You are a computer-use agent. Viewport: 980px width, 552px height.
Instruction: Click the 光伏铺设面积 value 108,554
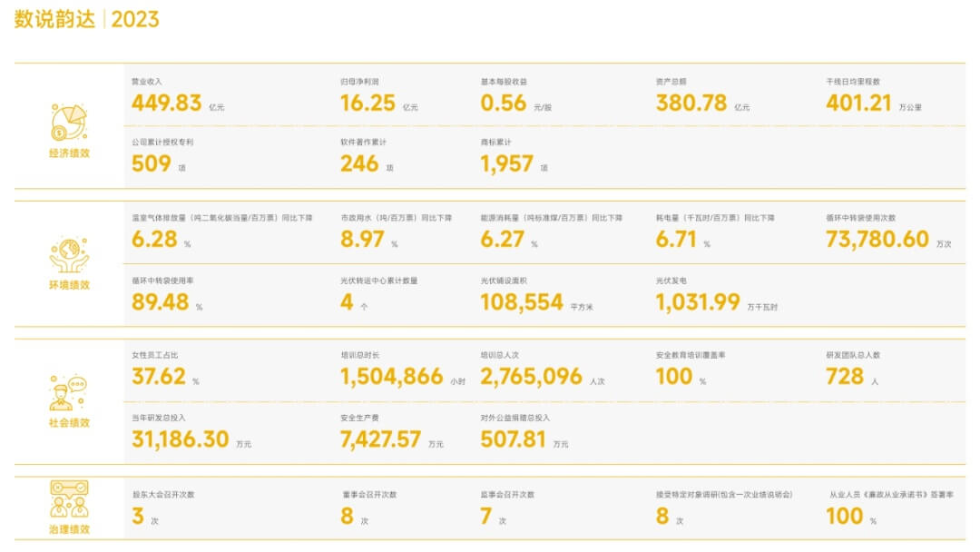pos(522,303)
